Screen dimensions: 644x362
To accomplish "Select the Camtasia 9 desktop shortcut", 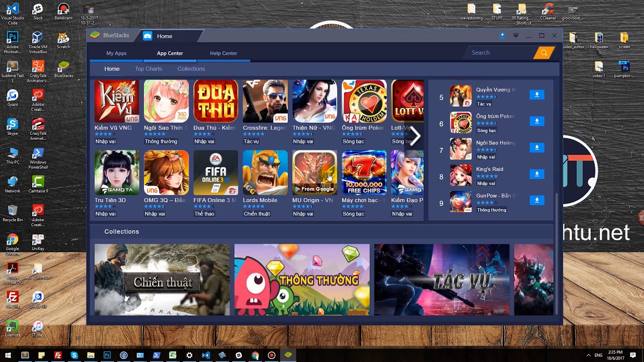I will [x=38, y=185].
